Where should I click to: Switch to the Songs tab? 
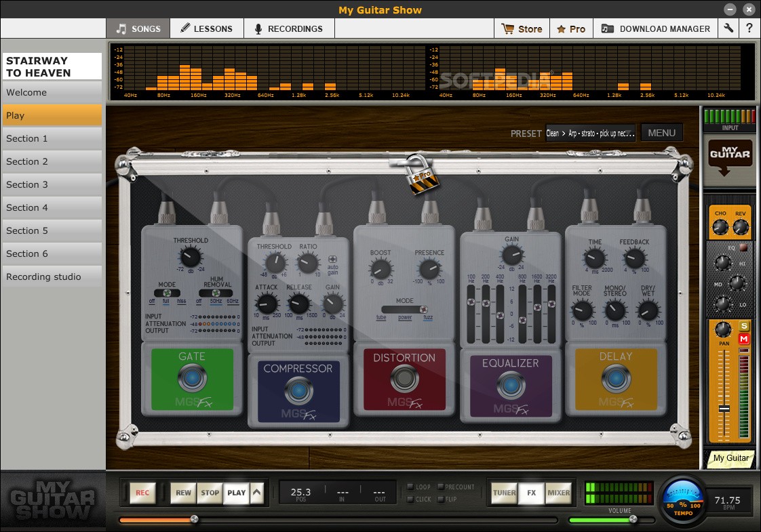138,28
